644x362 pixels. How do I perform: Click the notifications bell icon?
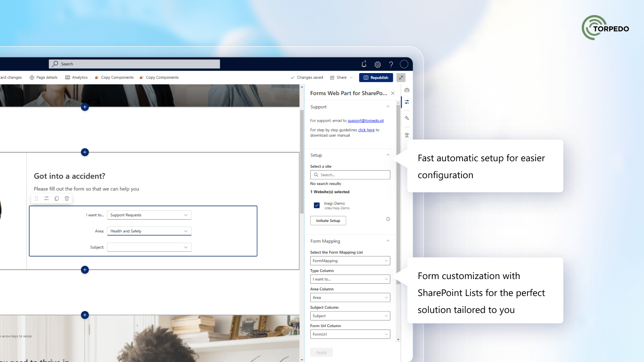pyautogui.click(x=363, y=64)
